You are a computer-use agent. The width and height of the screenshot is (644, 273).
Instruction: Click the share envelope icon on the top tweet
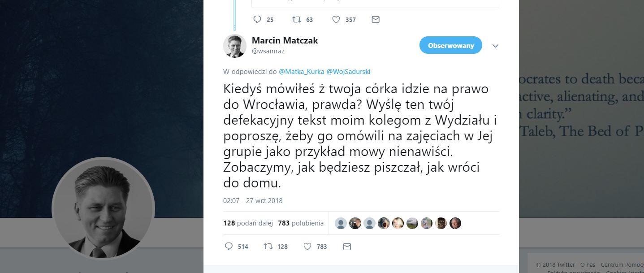tap(376, 19)
